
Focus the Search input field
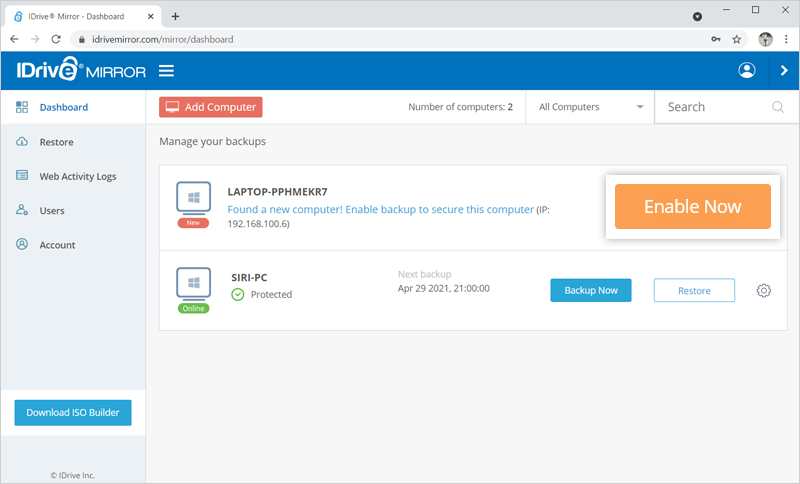point(718,107)
